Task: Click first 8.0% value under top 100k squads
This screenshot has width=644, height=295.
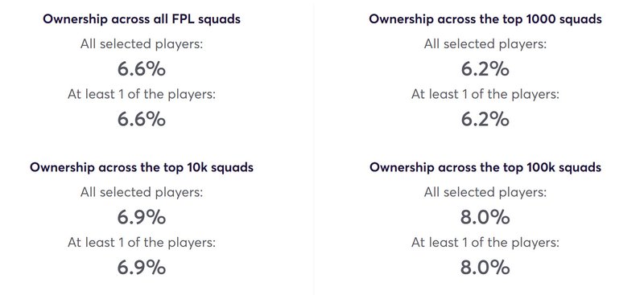Action: click(x=485, y=218)
